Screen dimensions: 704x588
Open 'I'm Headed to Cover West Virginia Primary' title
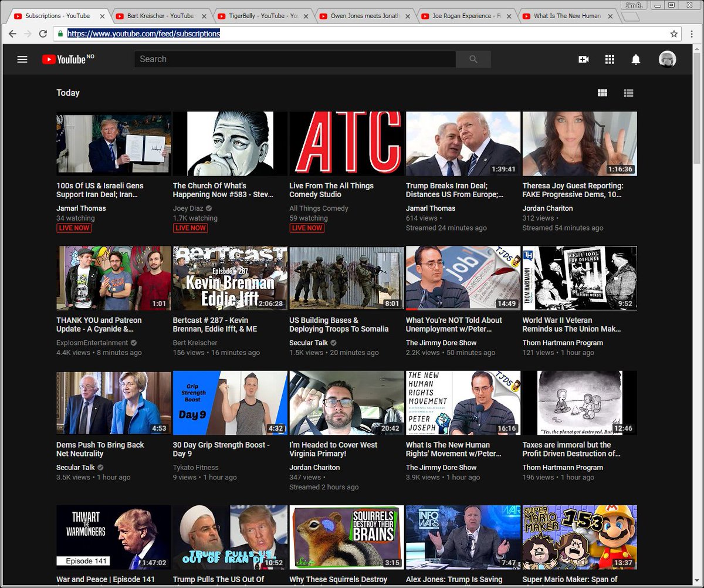(333, 450)
